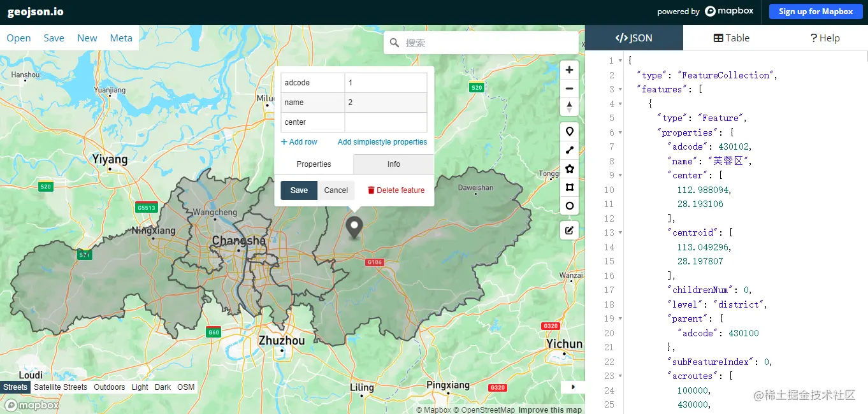Select the Info tab in popup

coord(394,164)
